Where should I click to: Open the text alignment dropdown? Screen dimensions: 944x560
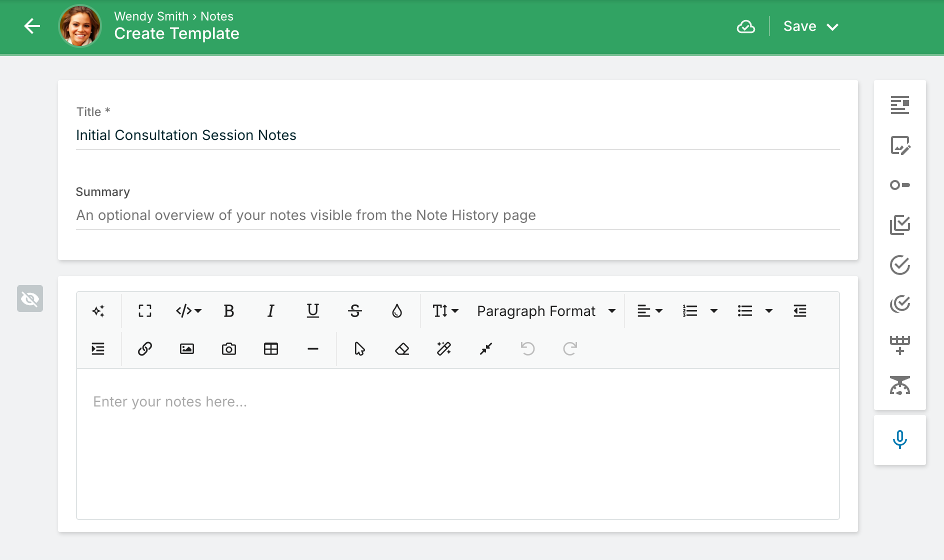tap(649, 311)
